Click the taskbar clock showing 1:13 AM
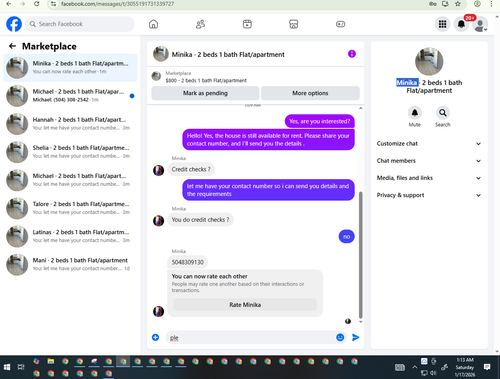 point(465,367)
